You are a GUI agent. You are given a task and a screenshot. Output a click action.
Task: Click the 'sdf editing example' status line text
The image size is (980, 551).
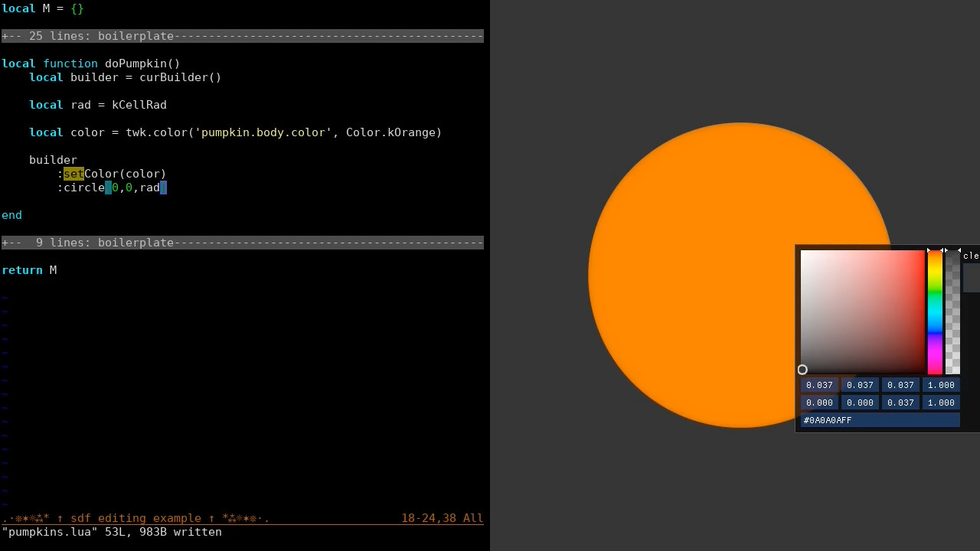pyautogui.click(x=136, y=518)
